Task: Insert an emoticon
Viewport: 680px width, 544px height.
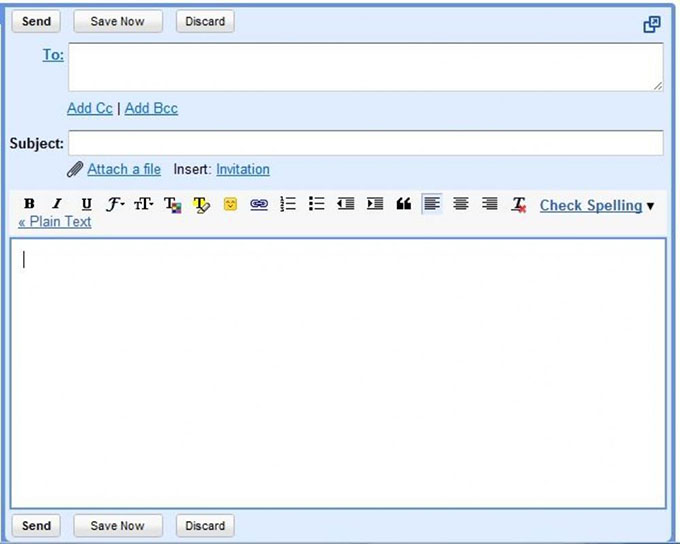Action: (x=230, y=204)
